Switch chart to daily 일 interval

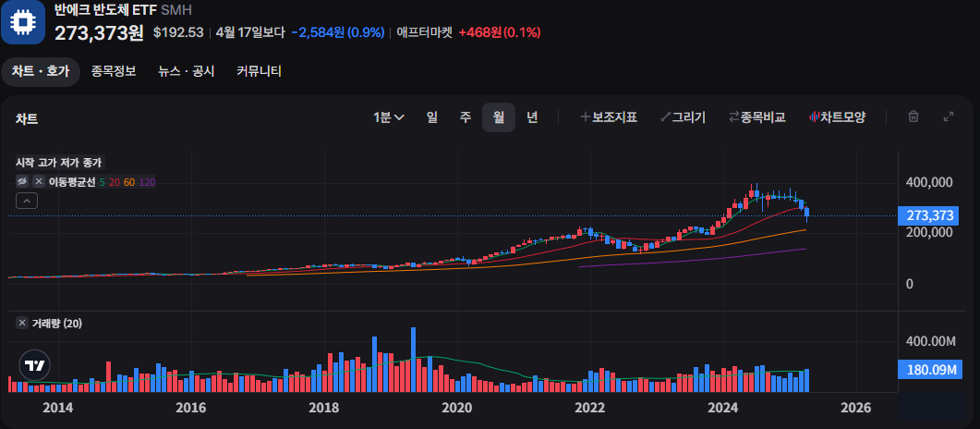click(432, 116)
